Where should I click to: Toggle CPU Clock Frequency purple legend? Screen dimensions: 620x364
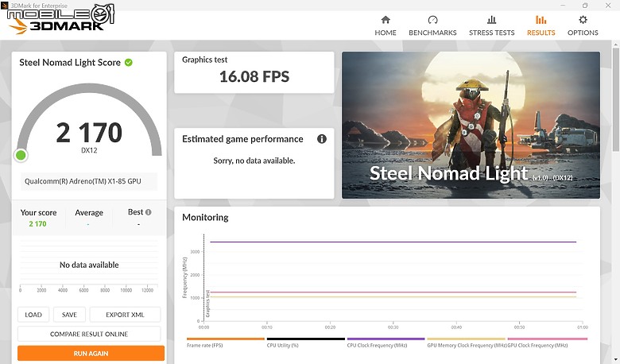[386, 343]
